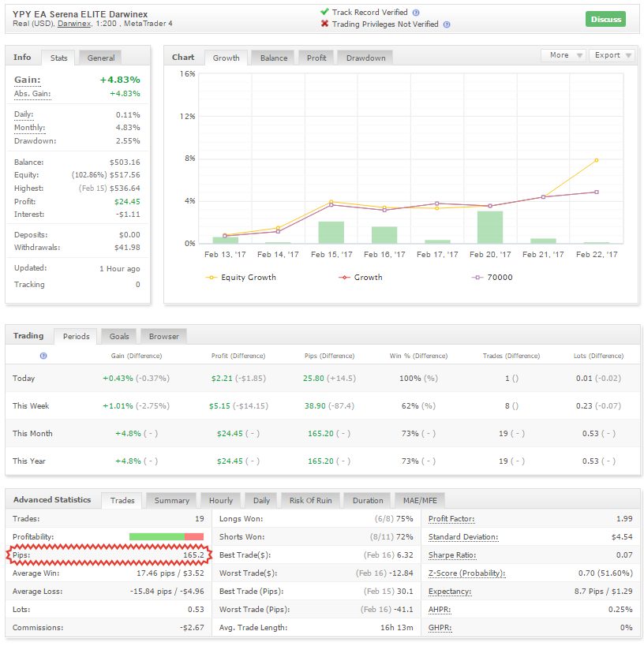Click the Abs. Gain label

[32, 94]
